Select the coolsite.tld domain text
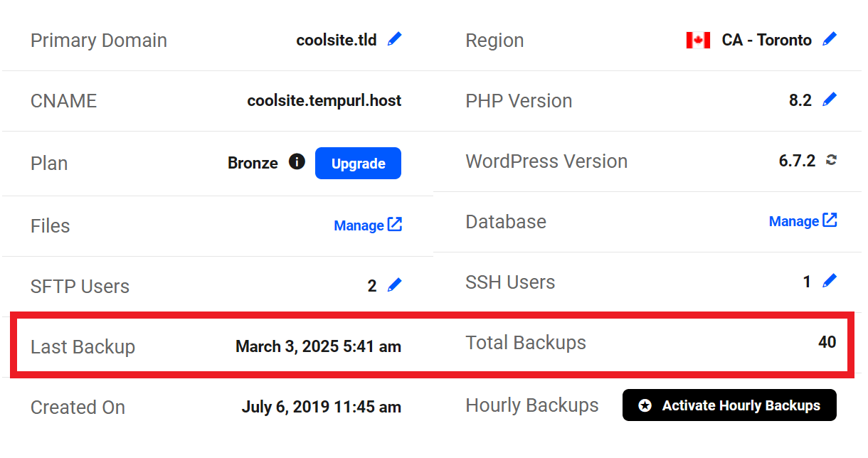Viewport: 868px width, 458px height. (x=337, y=40)
